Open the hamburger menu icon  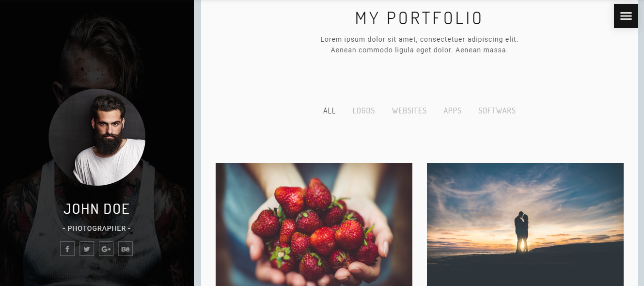click(x=626, y=16)
